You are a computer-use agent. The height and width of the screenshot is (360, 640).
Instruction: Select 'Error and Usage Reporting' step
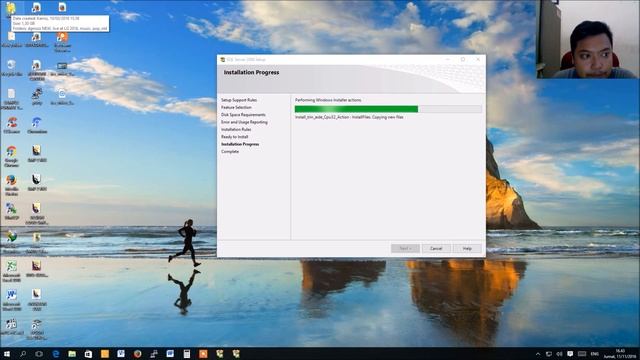(244, 122)
